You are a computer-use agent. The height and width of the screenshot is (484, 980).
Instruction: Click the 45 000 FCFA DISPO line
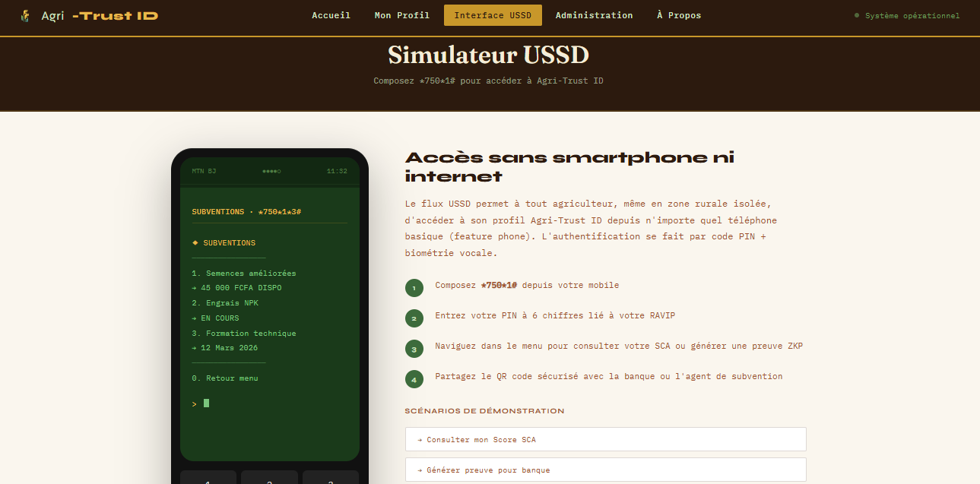(236, 288)
